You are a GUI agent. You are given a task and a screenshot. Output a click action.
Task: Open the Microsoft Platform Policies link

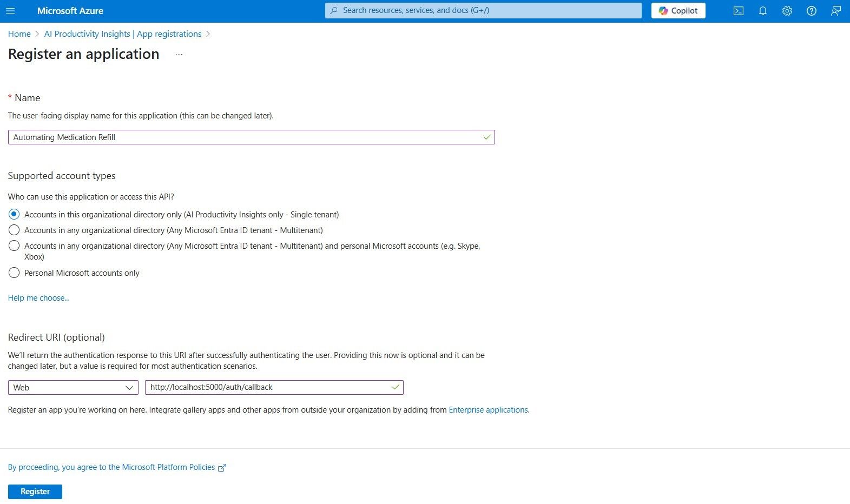(x=111, y=467)
